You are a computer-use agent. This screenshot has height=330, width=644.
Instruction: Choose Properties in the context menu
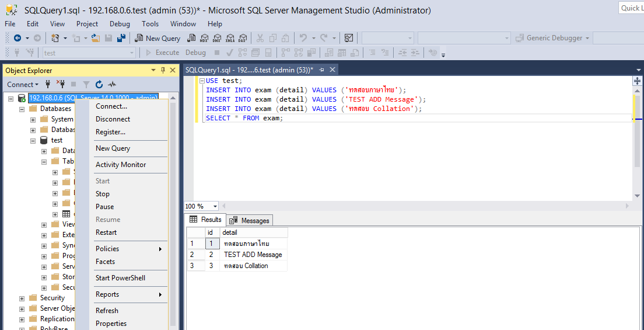pyautogui.click(x=111, y=324)
